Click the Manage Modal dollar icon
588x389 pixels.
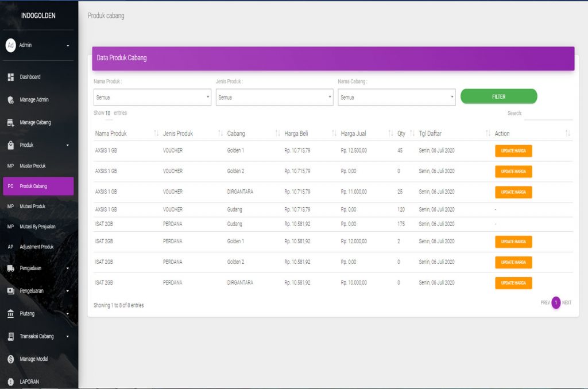[x=10, y=359]
